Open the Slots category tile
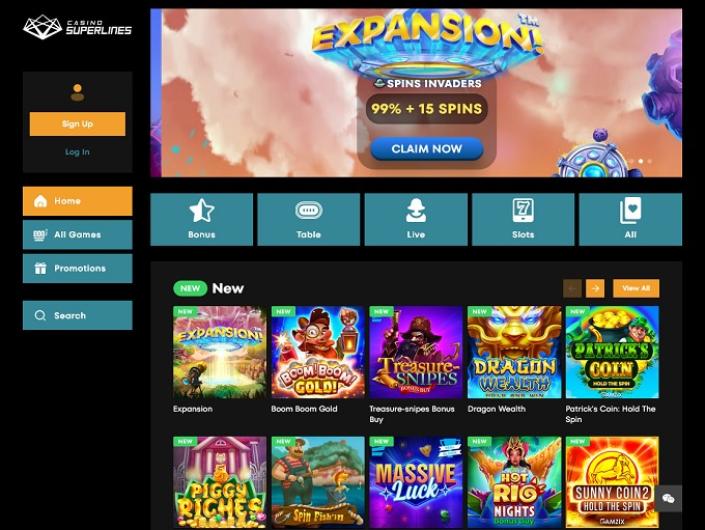Screen dimensions: 705x530 point(523,219)
